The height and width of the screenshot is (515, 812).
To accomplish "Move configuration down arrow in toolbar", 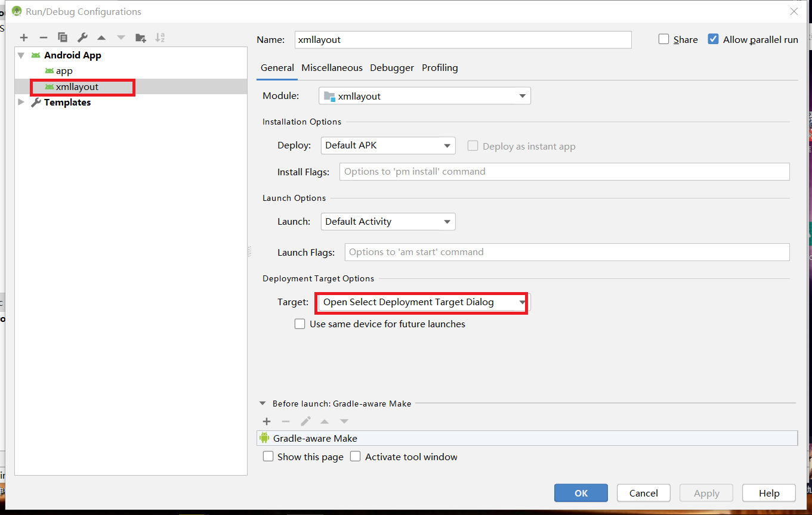I will coord(121,38).
